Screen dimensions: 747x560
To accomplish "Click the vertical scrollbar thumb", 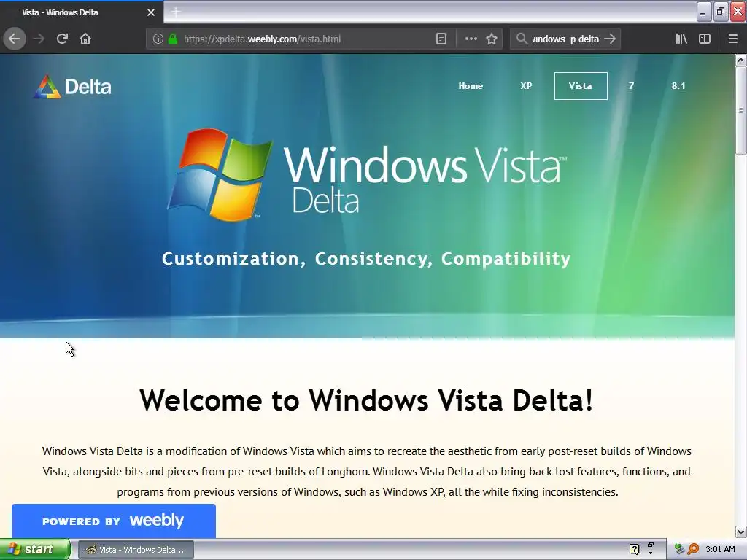I will [x=740, y=110].
